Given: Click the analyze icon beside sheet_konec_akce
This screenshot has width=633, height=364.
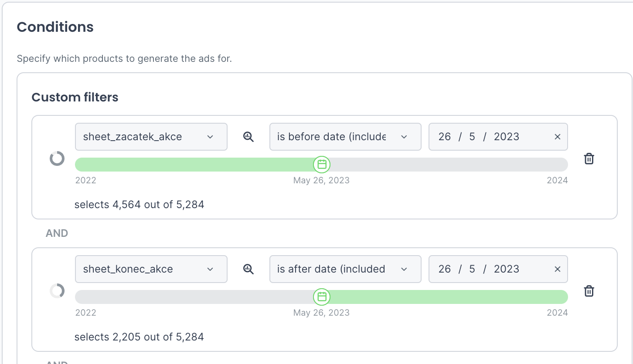Looking at the screenshot, I should (248, 269).
